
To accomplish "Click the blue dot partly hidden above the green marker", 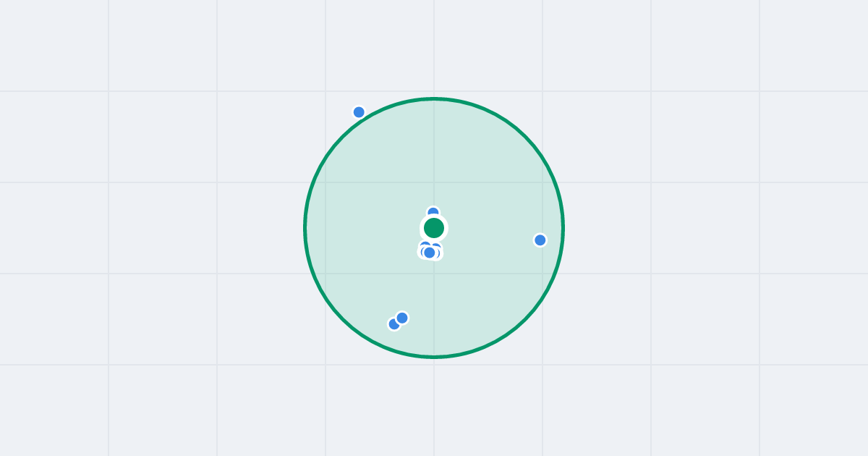I will point(433,211).
